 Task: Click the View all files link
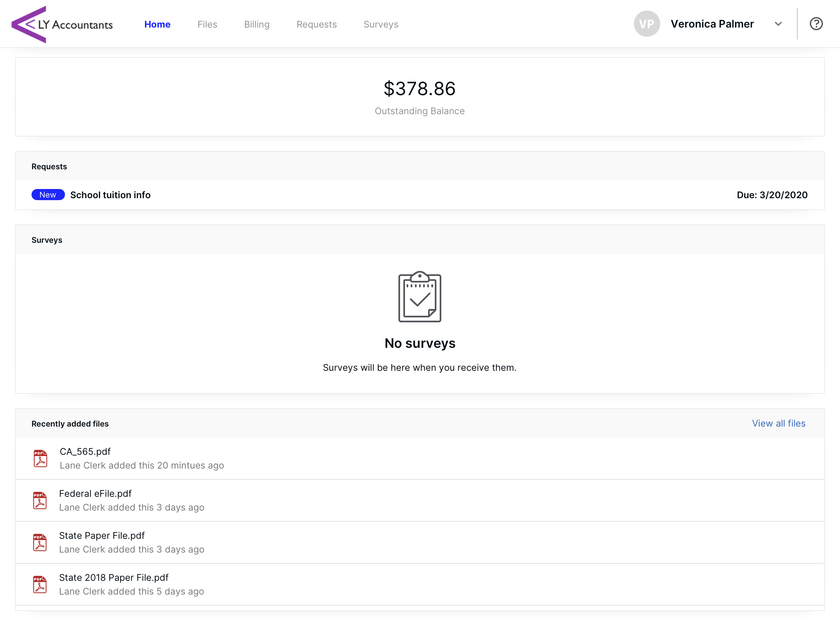click(x=779, y=423)
